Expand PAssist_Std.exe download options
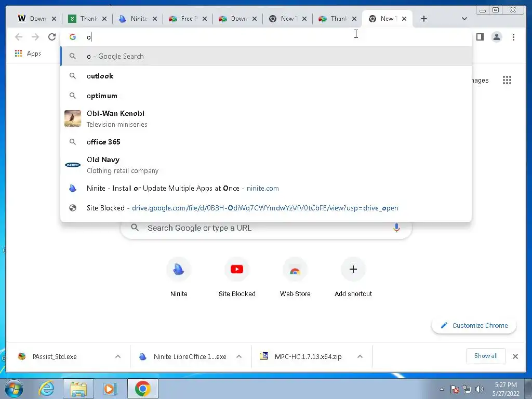 [x=118, y=356]
